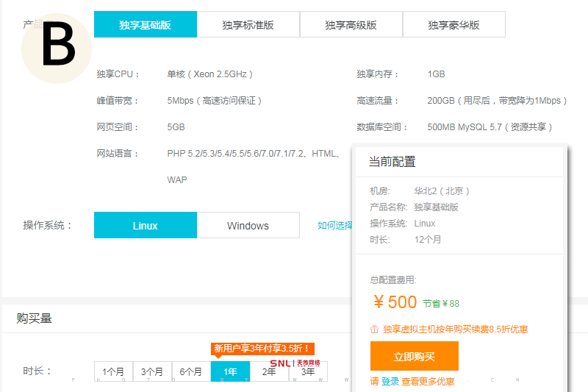588x392 pixels.
Task: Set duration to 2年
Action: point(269,371)
